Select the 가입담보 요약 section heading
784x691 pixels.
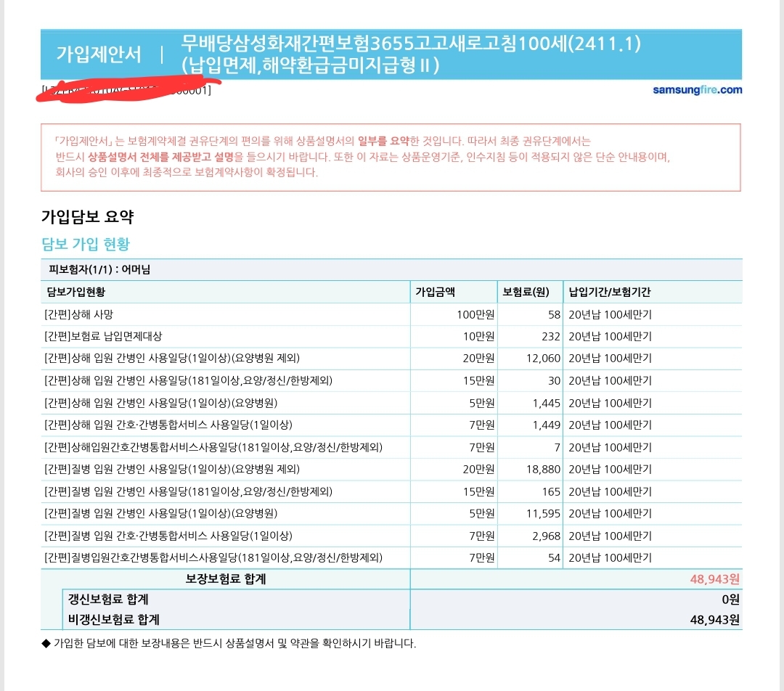[x=87, y=216]
